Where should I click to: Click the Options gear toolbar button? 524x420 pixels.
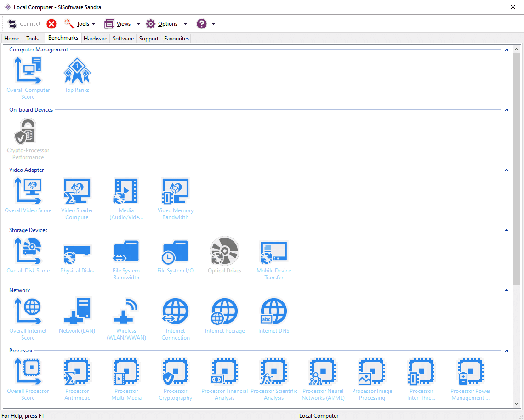(162, 24)
